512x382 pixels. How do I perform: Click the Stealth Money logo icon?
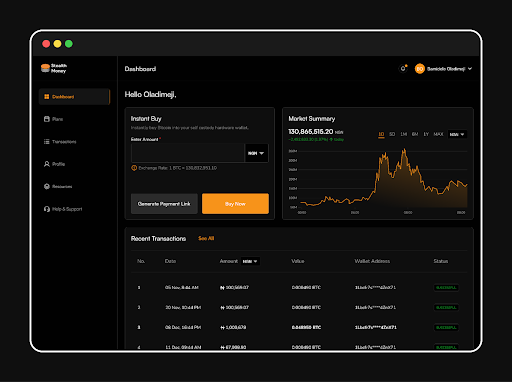45,68
